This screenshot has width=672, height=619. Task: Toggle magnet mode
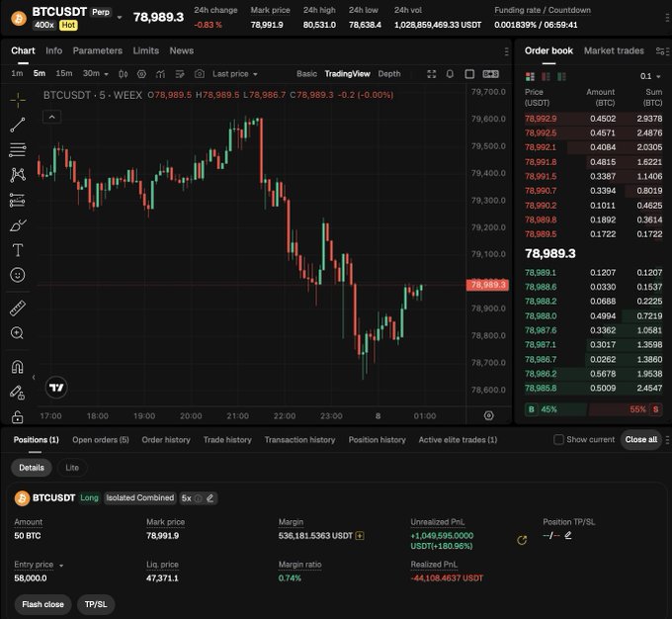pos(18,367)
